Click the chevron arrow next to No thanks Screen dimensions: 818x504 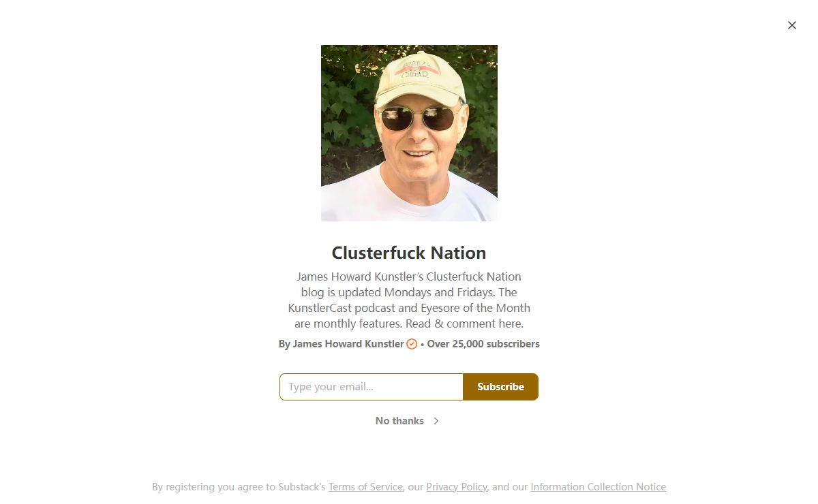coord(436,421)
